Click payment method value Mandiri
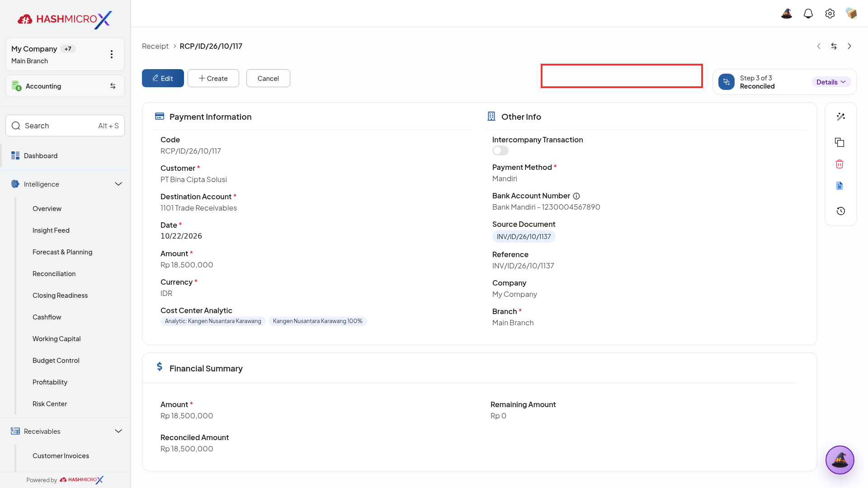This screenshot has height=488, width=868. [505, 178]
